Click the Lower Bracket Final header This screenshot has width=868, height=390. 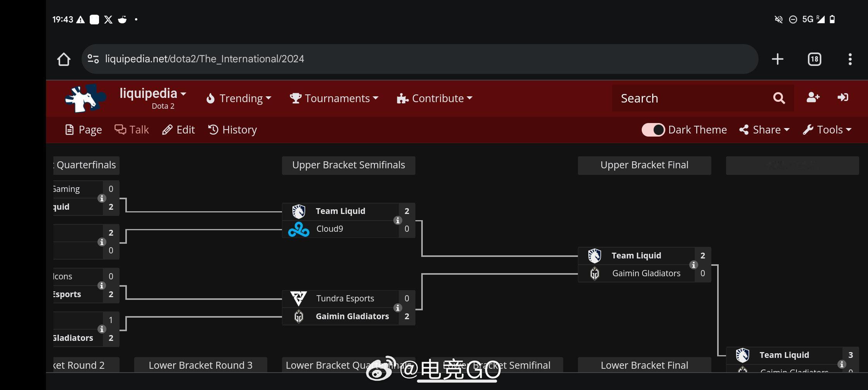point(644,365)
